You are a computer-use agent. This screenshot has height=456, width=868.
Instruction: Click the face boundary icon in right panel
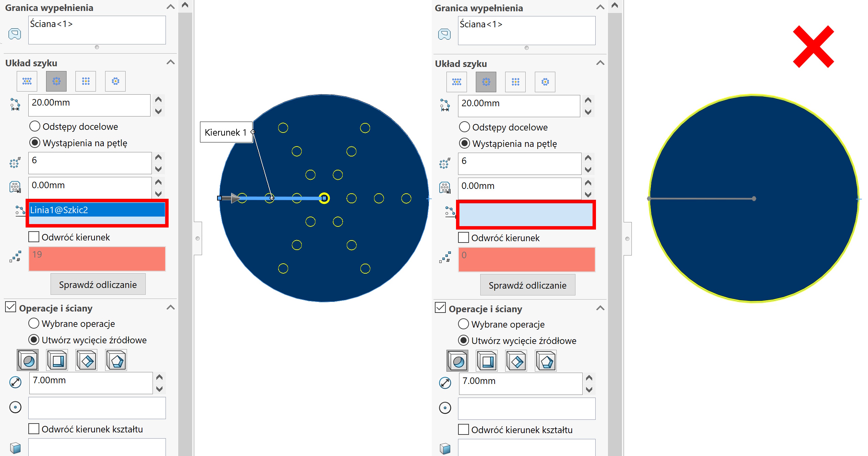click(x=444, y=34)
